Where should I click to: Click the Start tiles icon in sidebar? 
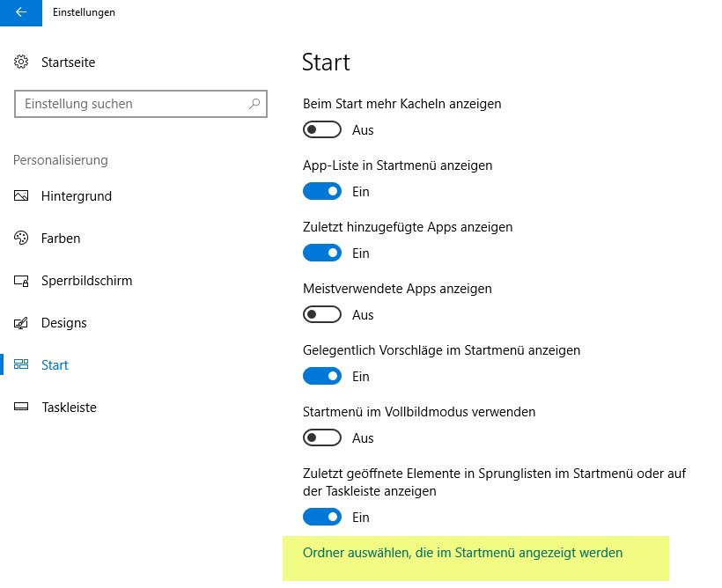click(x=22, y=365)
